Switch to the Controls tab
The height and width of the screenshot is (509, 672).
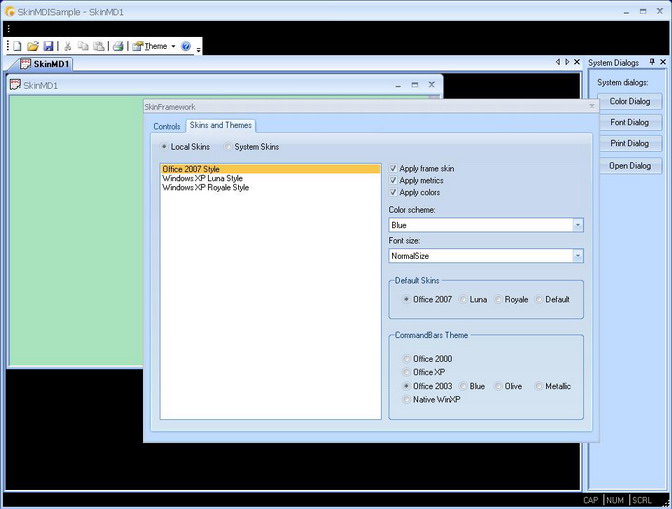tap(166, 126)
